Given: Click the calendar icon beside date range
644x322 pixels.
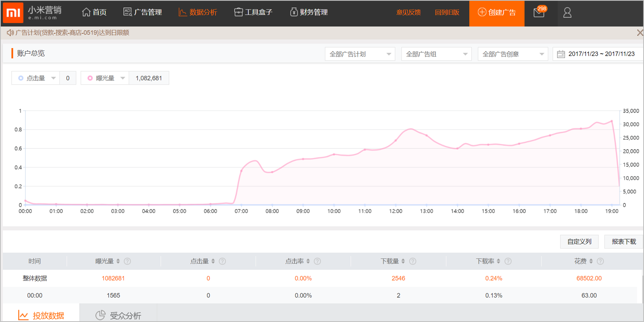Looking at the screenshot, I should pos(561,54).
